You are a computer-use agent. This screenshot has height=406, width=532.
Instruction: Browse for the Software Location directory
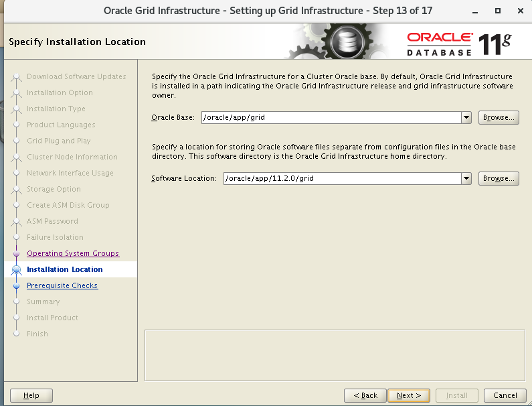coord(499,178)
